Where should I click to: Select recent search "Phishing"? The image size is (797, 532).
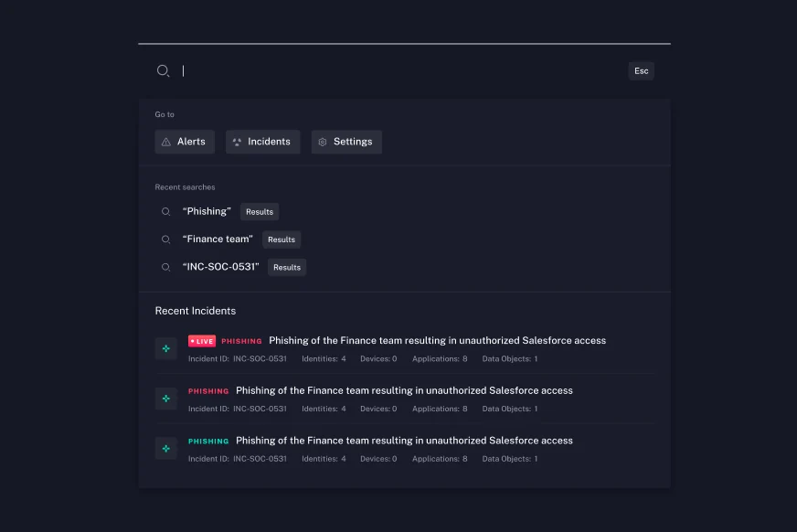[x=207, y=211]
